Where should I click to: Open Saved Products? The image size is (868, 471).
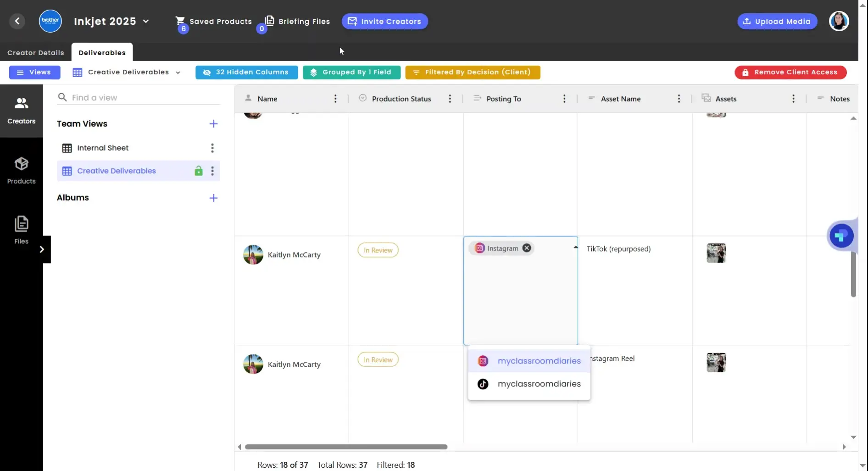point(213,21)
